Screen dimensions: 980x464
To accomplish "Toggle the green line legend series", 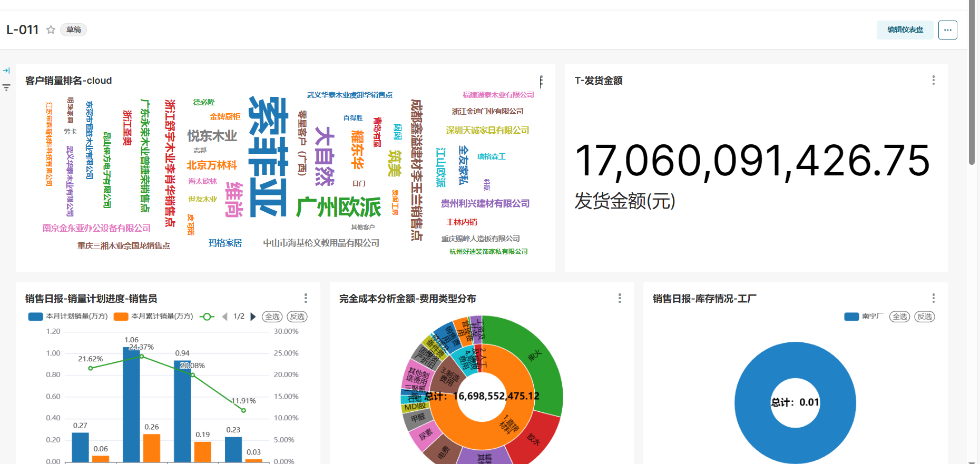I will pos(207,317).
